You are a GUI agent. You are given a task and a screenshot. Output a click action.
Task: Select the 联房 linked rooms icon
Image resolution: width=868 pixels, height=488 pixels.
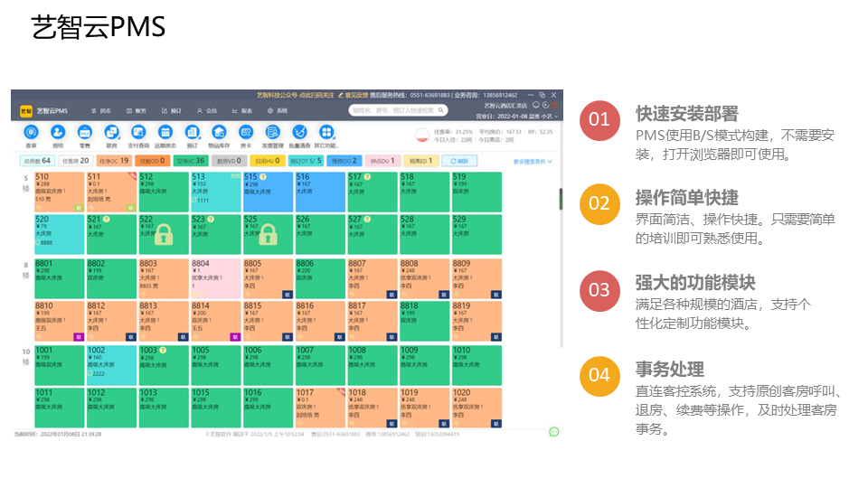tap(111, 132)
